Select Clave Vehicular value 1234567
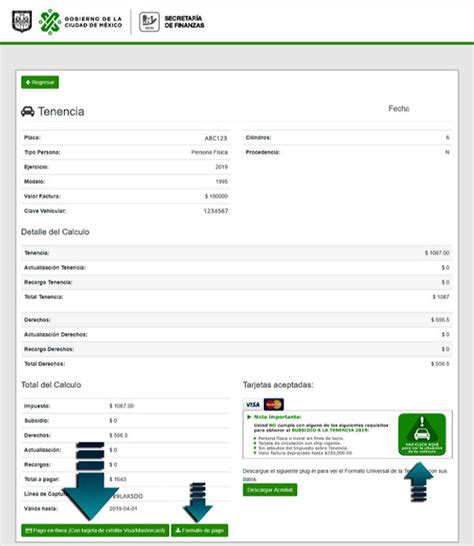Image resolution: width=474 pixels, height=546 pixels. click(x=216, y=211)
